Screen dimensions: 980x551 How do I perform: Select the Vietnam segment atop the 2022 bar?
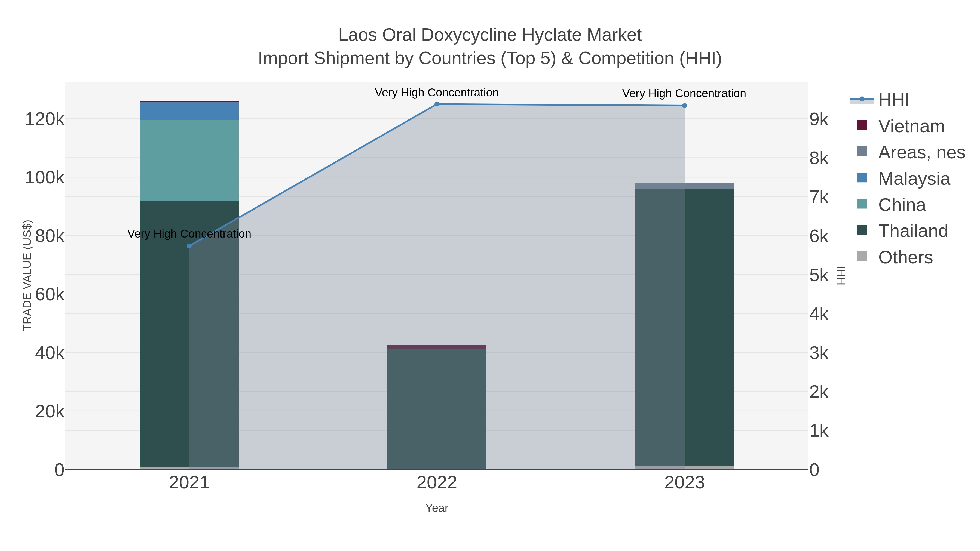click(437, 347)
